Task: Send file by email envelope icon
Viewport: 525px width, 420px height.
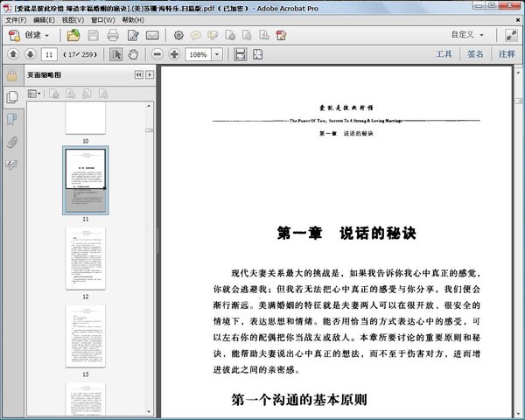Action: pyautogui.click(x=152, y=35)
